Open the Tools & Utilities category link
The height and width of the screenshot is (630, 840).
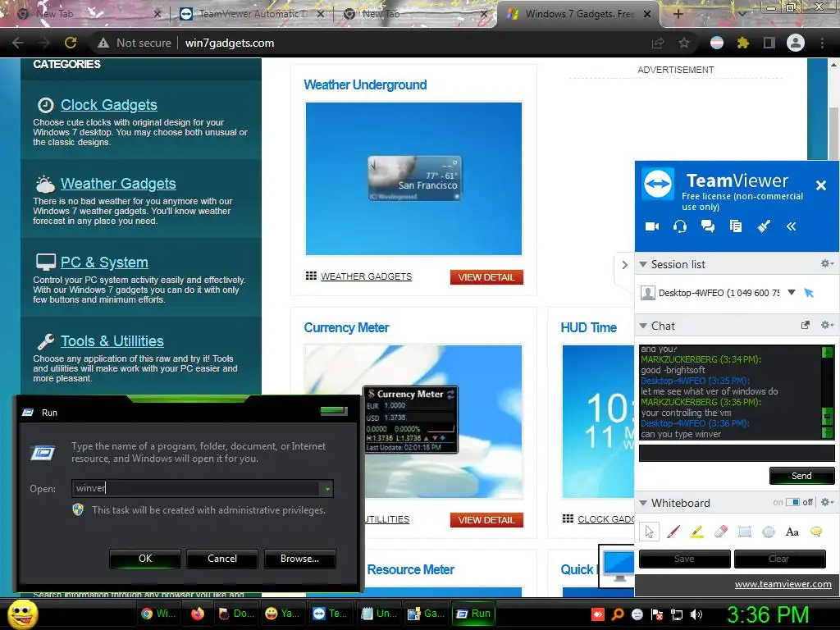point(112,341)
